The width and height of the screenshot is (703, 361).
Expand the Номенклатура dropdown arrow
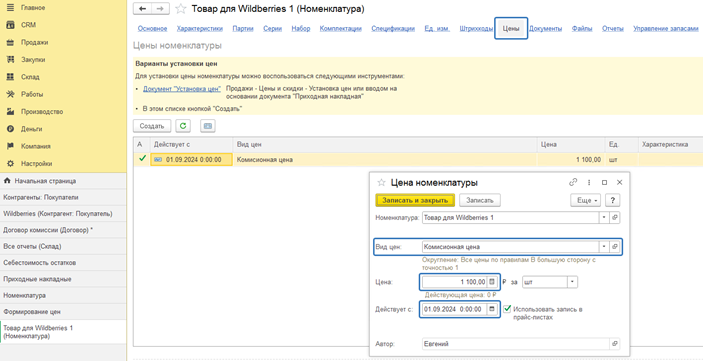pyautogui.click(x=604, y=217)
